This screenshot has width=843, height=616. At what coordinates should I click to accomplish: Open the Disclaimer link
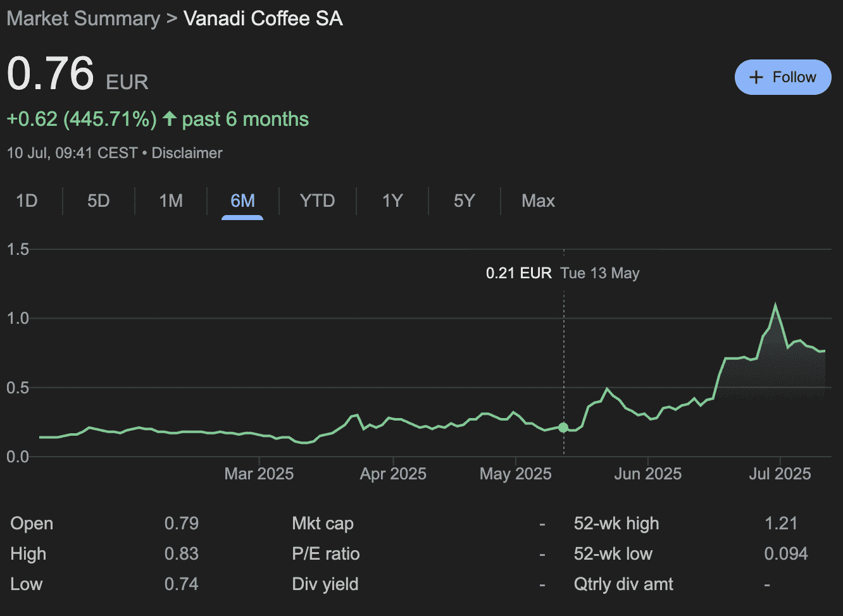(x=187, y=153)
